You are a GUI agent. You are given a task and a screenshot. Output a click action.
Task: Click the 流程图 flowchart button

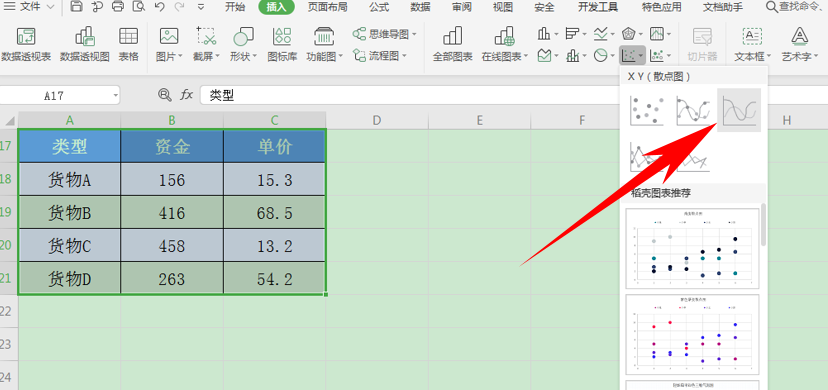coord(380,55)
